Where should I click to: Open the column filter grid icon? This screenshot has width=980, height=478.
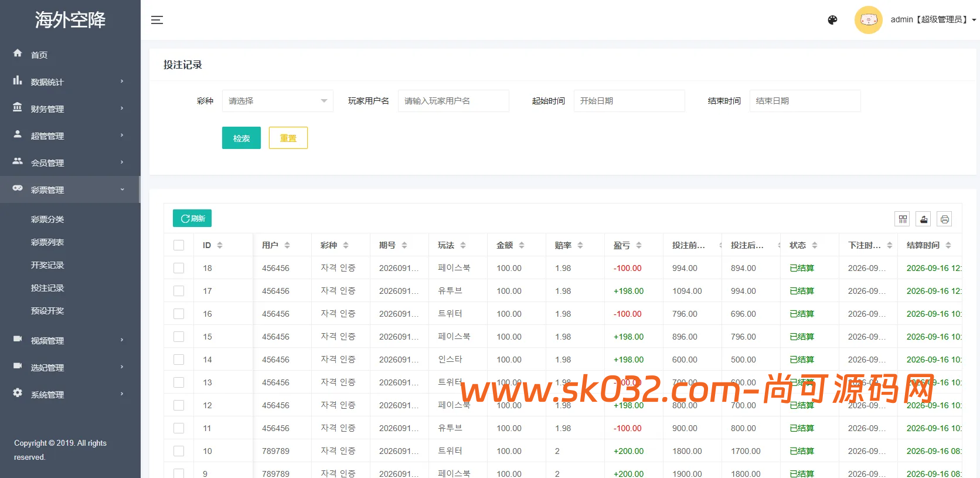(903, 219)
